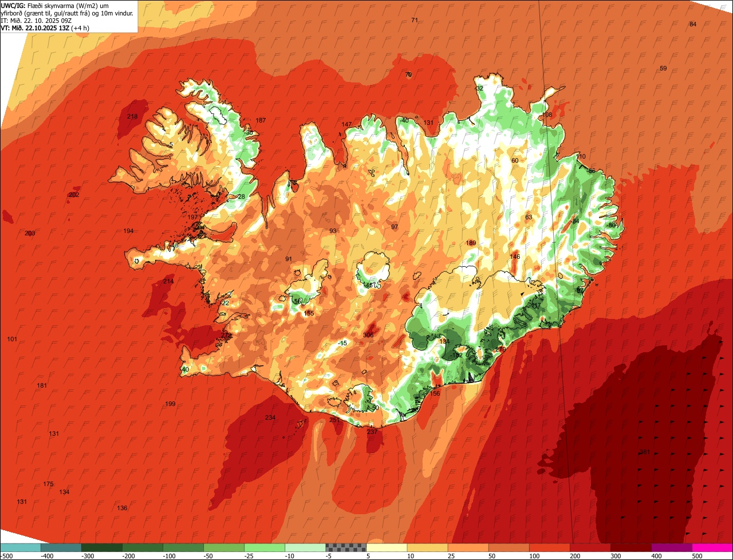Click the 203 value in the western sea
The width and height of the screenshot is (733, 560).
tap(30, 233)
